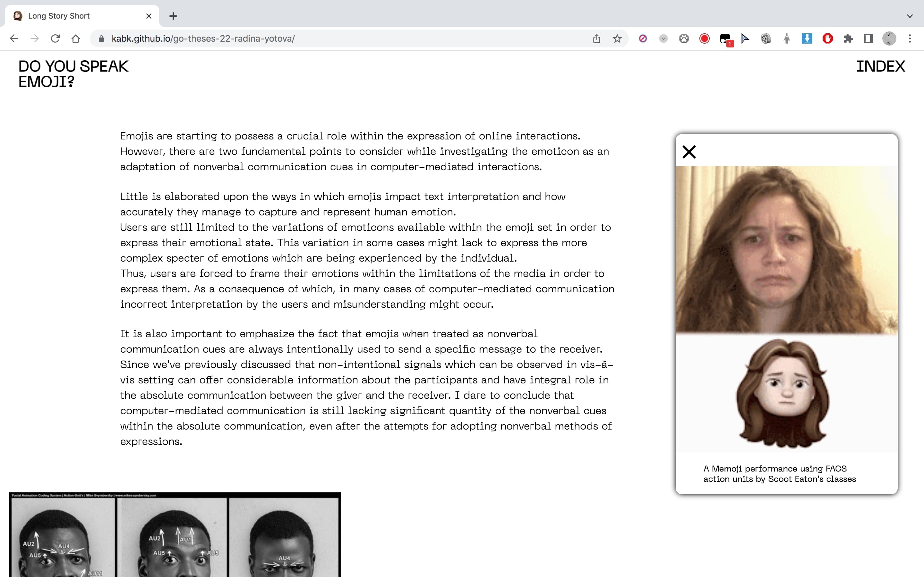924x577 pixels.
Task: Open the paw print extension
Action: pos(684,38)
